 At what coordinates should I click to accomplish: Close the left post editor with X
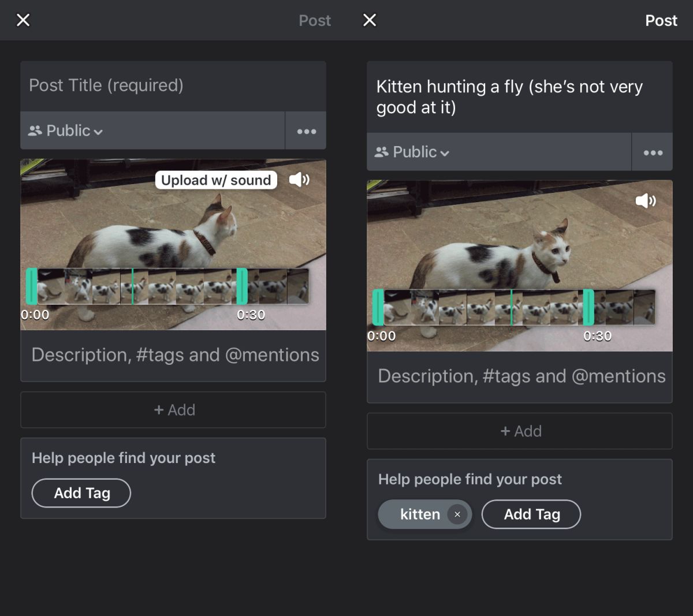click(x=23, y=20)
